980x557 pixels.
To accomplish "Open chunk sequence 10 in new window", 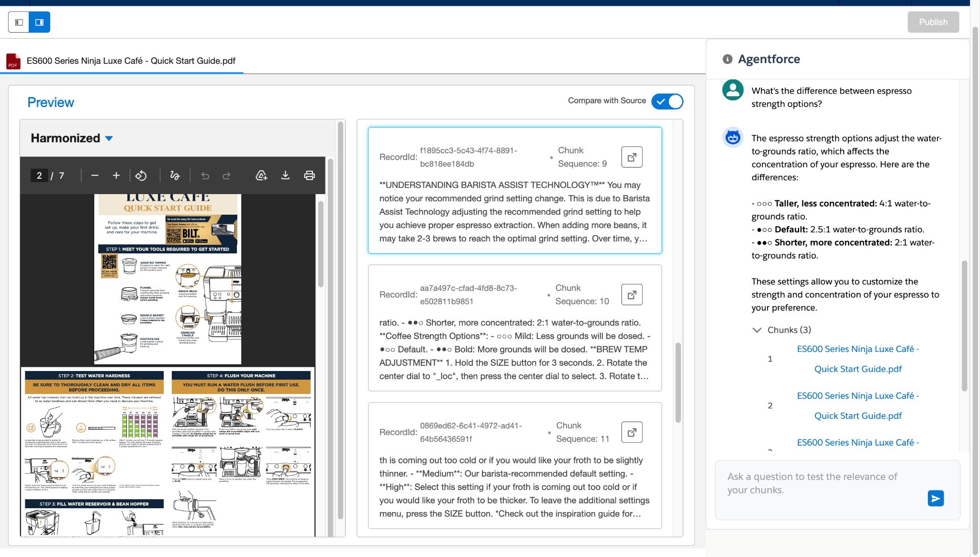I will tap(632, 295).
